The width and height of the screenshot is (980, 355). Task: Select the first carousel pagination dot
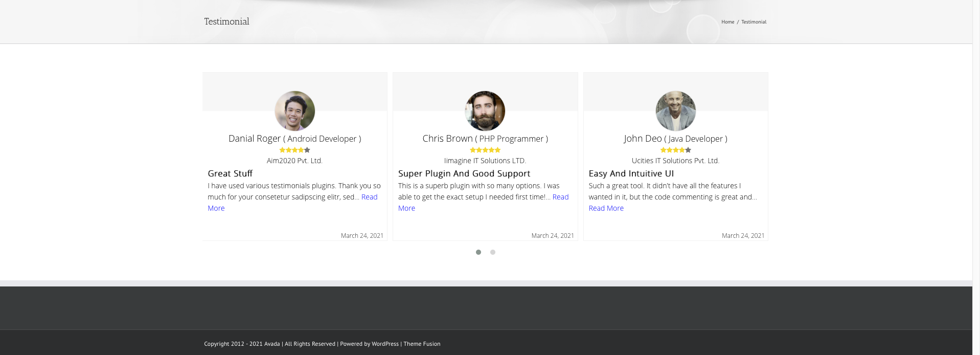pyautogui.click(x=478, y=252)
